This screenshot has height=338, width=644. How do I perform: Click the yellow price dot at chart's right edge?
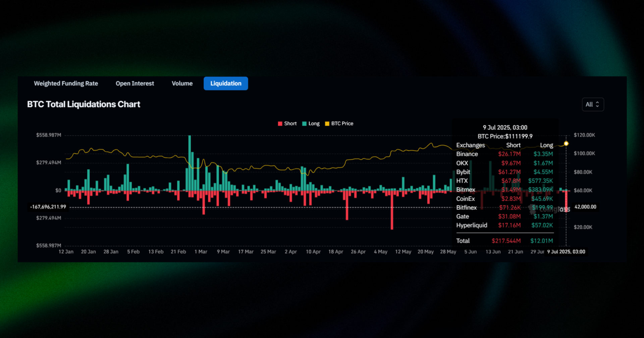(566, 143)
